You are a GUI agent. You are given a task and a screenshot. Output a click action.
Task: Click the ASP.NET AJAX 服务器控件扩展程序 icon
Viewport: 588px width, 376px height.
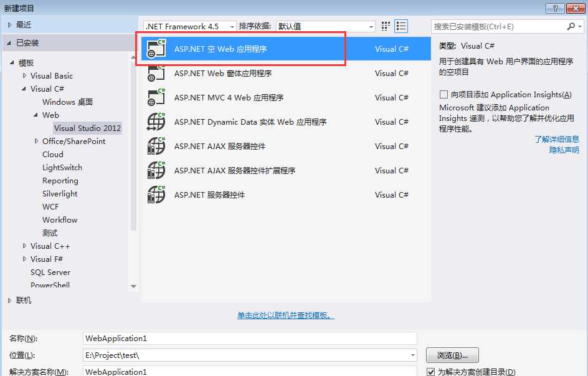coord(156,170)
